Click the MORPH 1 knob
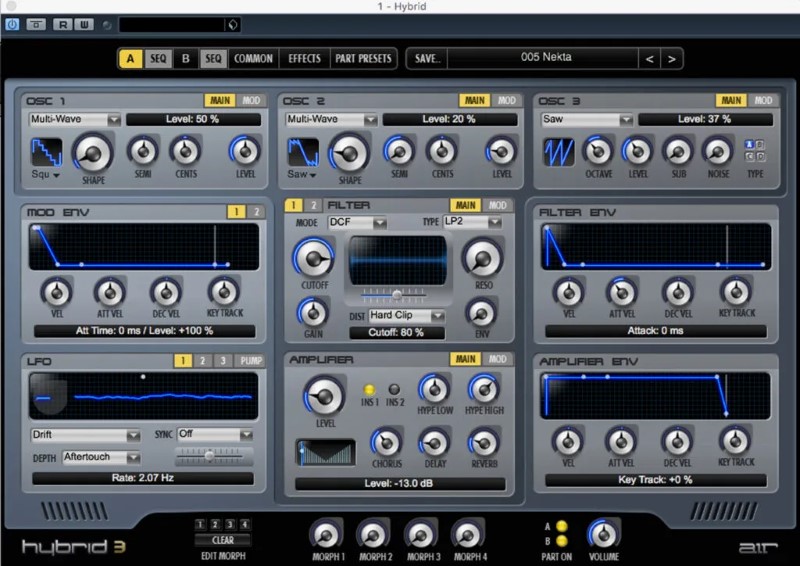The image size is (800, 566). (x=326, y=535)
